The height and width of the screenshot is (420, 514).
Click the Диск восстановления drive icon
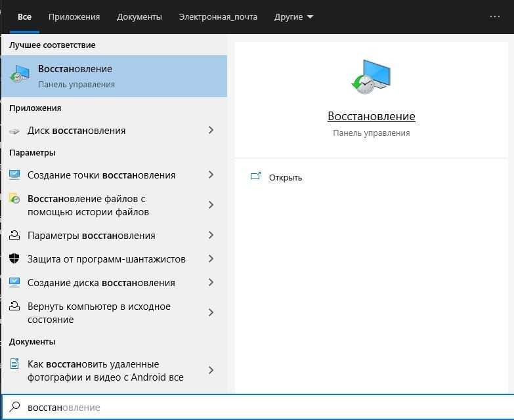pyautogui.click(x=14, y=131)
